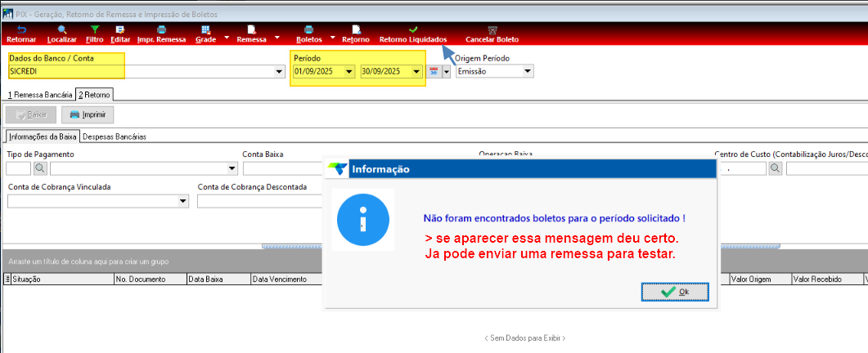The image size is (868, 353).
Task: Switch to 1 Remessa Bancária tab
Action: pos(39,95)
